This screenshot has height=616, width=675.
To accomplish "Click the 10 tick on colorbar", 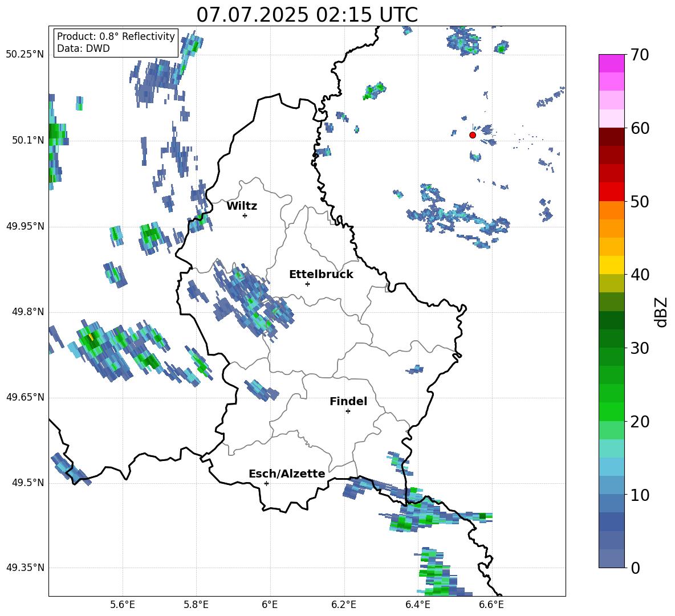I will (x=640, y=495).
